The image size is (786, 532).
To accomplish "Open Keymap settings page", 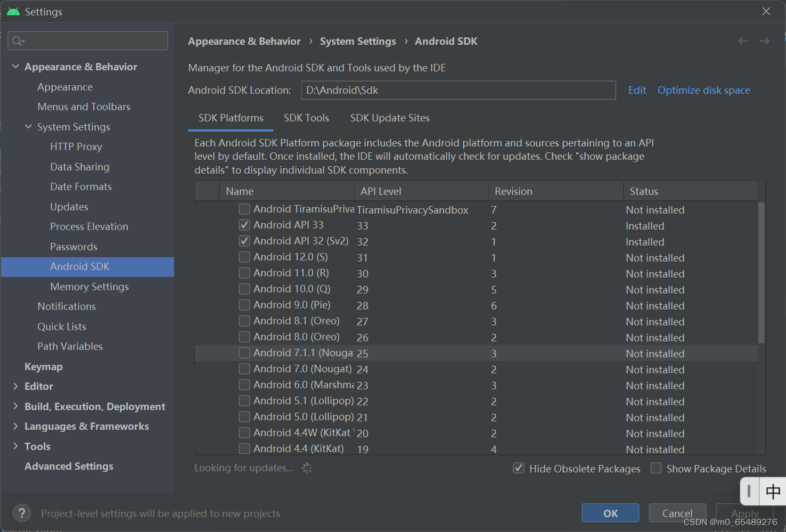I will tap(44, 366).
